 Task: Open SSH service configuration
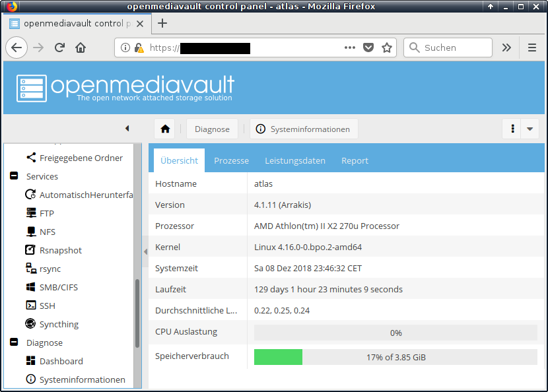tap(47, 306)
